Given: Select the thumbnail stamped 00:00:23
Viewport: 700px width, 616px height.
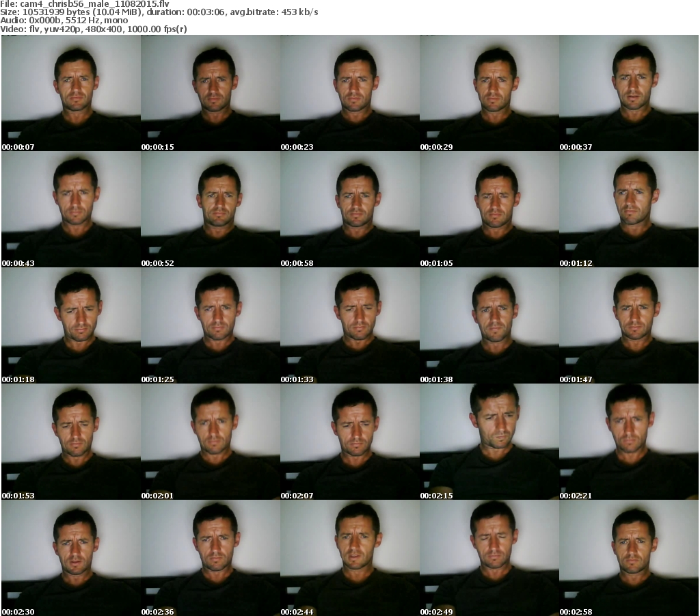Looking at the screenshot, I should pos(349,93).
